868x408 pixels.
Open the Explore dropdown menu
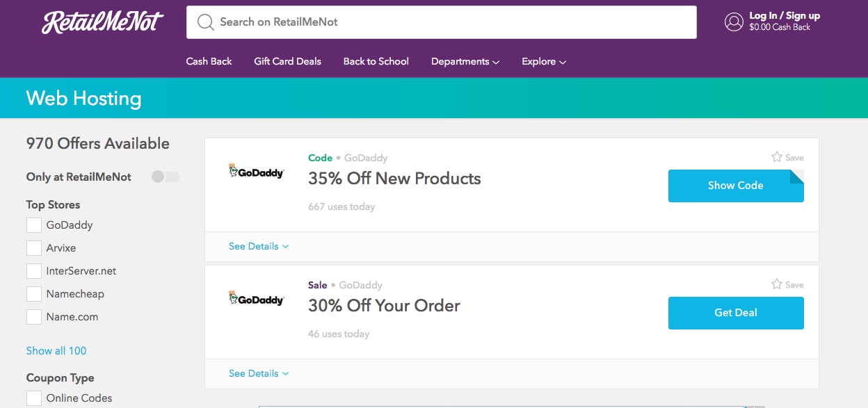tap(544, 62)
